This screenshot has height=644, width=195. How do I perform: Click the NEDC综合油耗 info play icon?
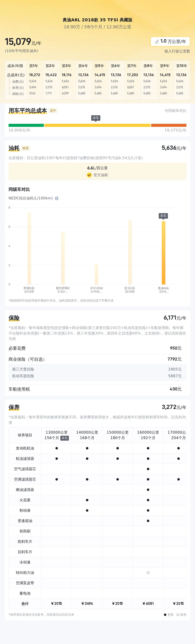point(57,198)
